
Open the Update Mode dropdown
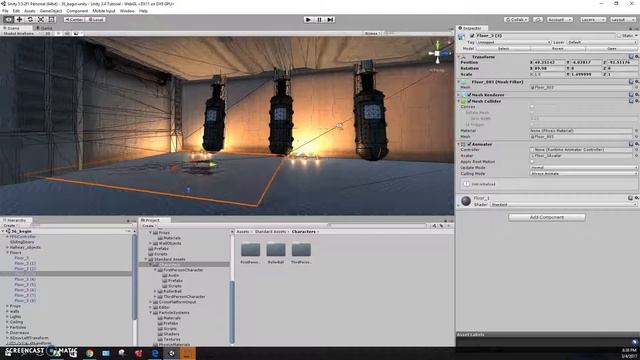583,167
